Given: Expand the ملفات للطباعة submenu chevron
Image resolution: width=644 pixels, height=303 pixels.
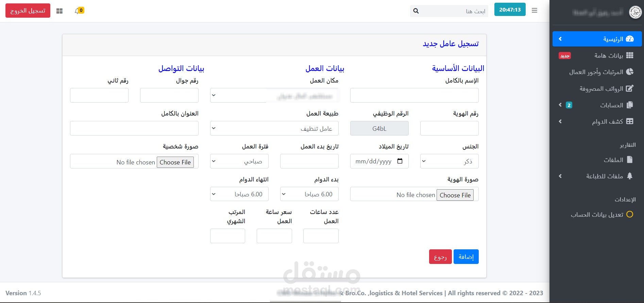Looking at the screenshot, I should tap(560, 176).
